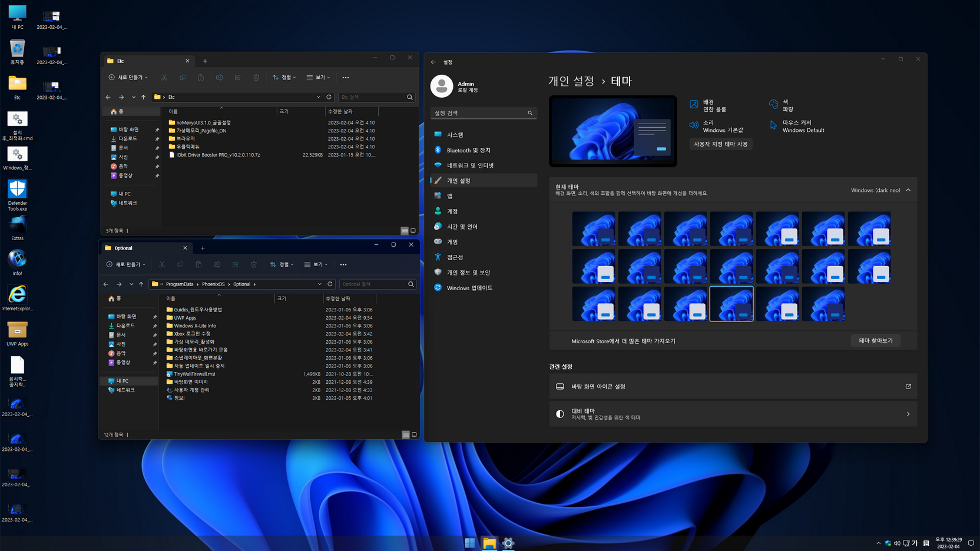Collapse the current theme Windows (dark neo) section
Screen dimensions: 980x551
(908, 190)
